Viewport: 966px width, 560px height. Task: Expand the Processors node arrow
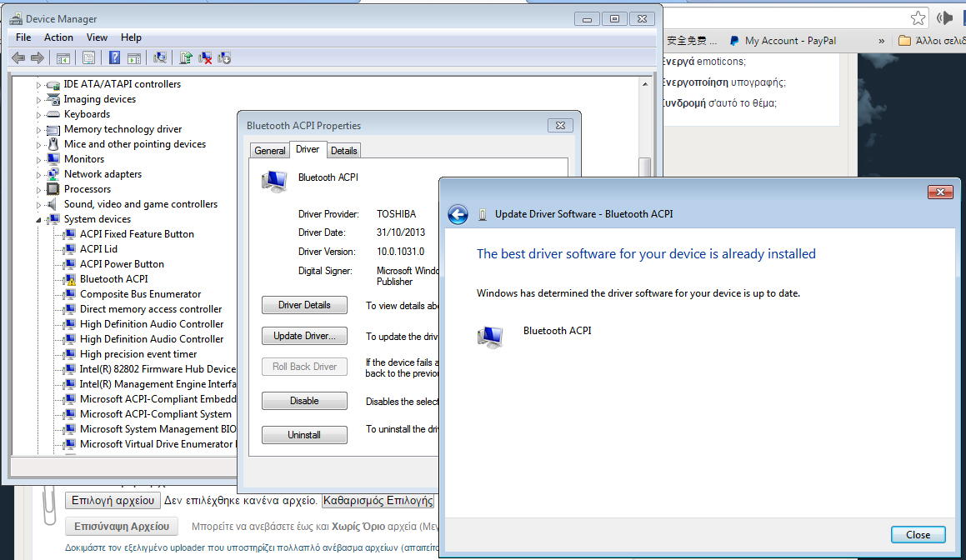coord(38,190)
